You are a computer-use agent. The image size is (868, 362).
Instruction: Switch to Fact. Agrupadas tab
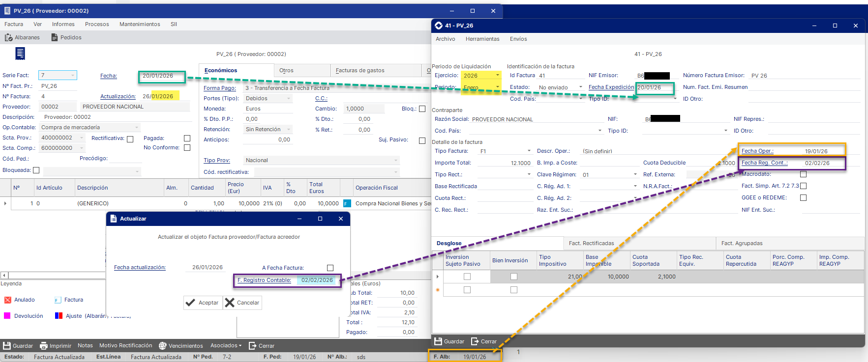click(790, 243)
